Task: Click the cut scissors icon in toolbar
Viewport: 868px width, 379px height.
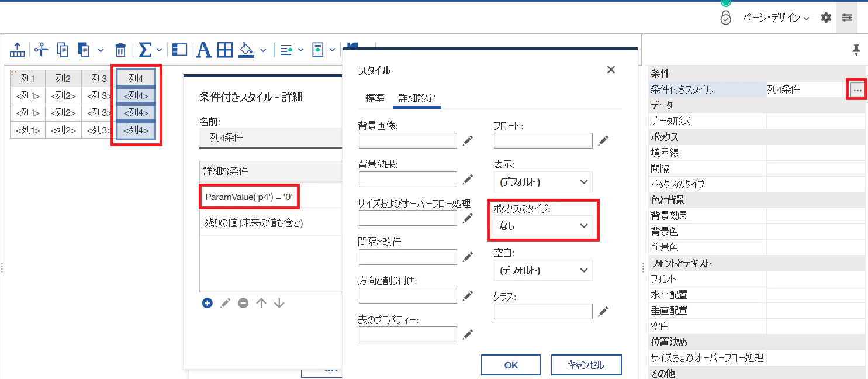Action: pos(41,50)
